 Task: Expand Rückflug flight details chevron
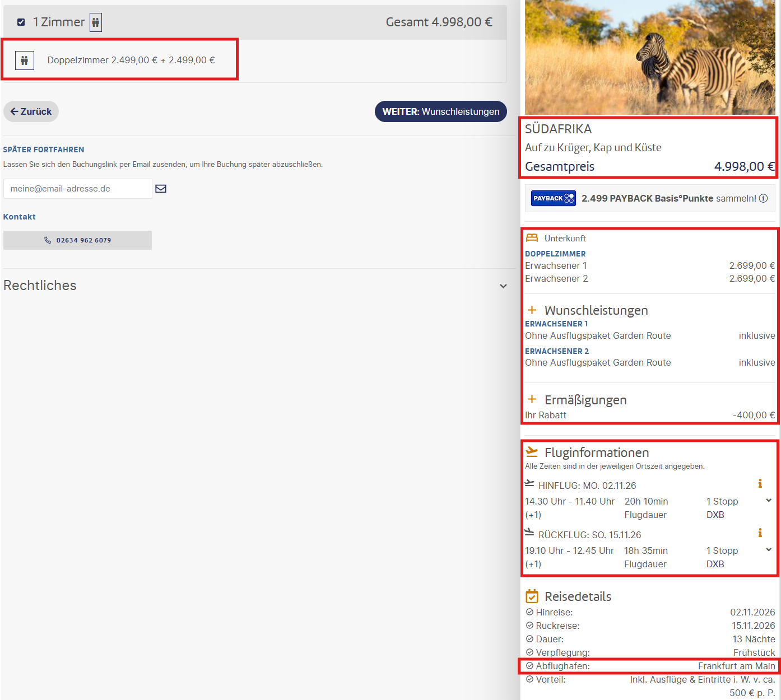click(769, 550)
